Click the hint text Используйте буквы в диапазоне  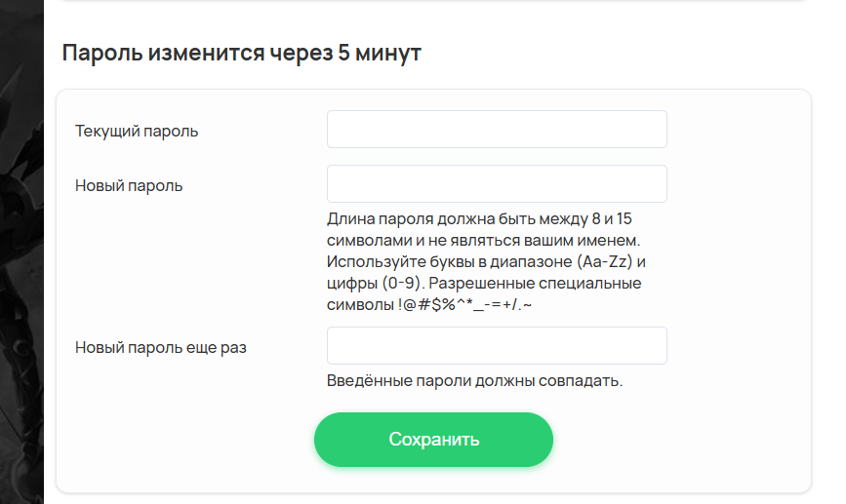click(450, 261)
